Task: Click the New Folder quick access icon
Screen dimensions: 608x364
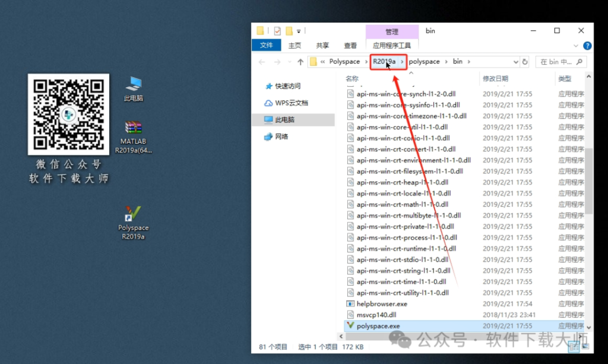Action: (x=289, y=30)
